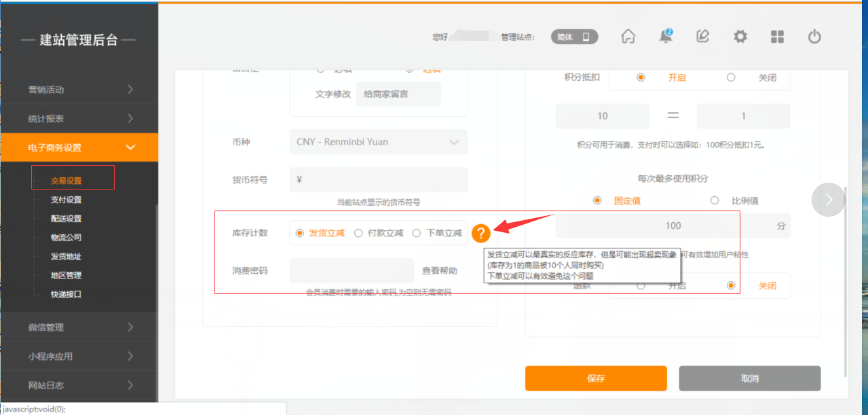Click the orange question mark help icon
This screenshot has height=415, width=868.
[x=480, y=234]
